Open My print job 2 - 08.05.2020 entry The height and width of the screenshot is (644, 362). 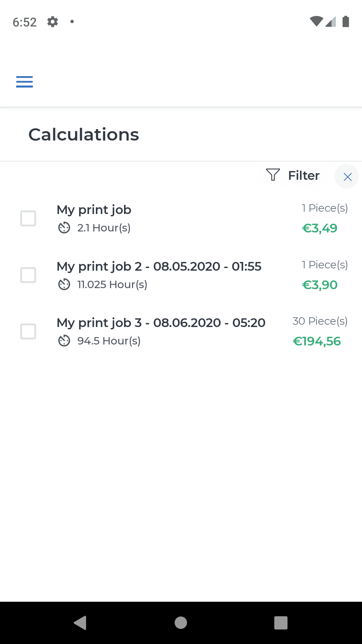[x=159, y=267]
